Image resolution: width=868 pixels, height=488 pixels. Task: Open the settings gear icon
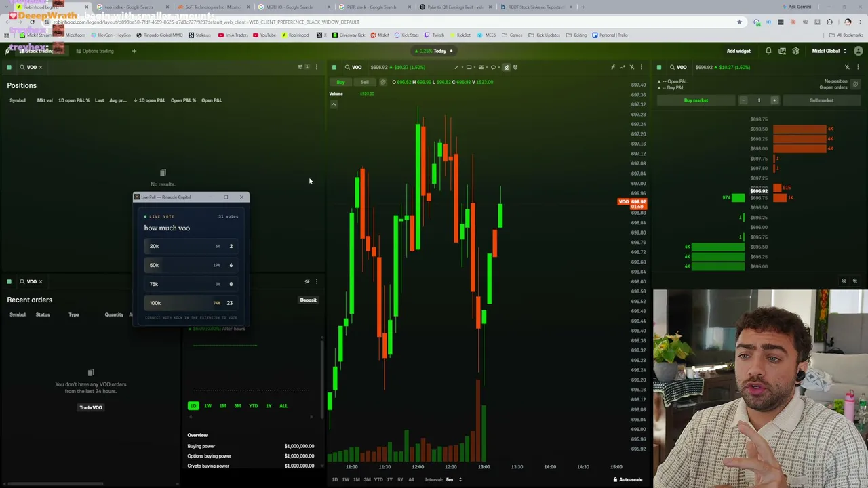(x=795, y=51)
